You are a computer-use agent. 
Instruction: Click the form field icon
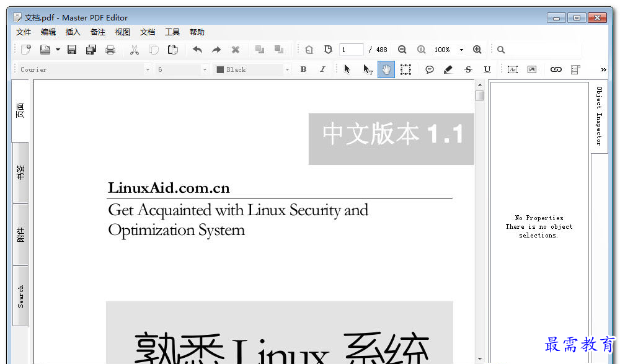click(575, 69)
